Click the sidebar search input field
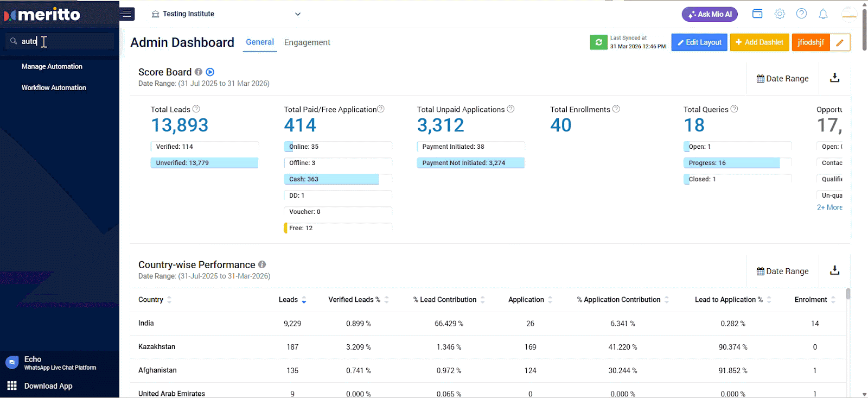Image resolution: width=868 pixels, height=398 pixels. (x=65, y=41)
